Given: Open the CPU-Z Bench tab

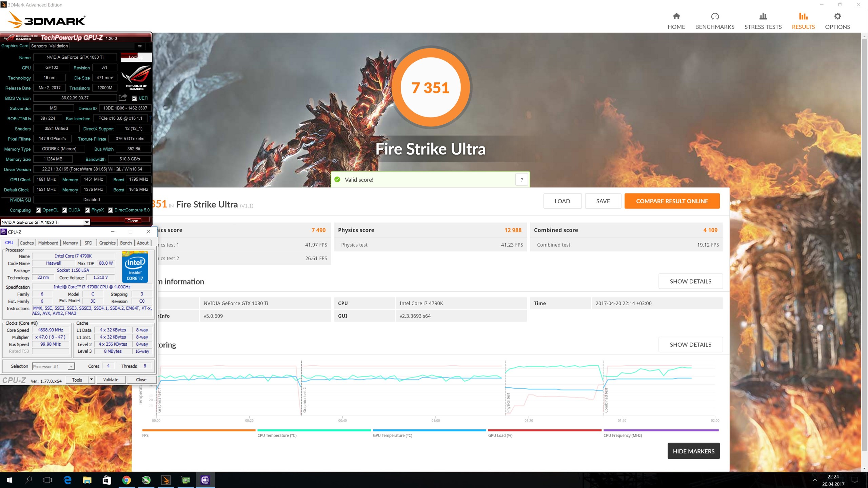Looking at the screenshot, I should (x=126, y=243).
